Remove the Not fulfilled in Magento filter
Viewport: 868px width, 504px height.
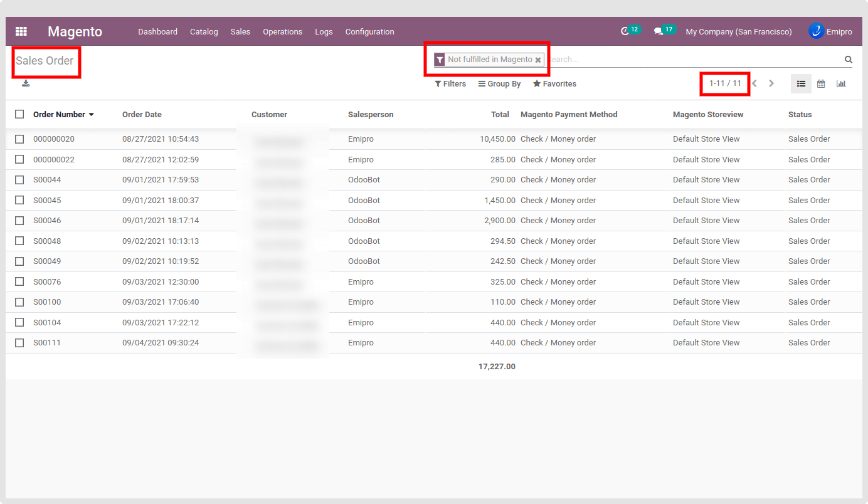538,60
